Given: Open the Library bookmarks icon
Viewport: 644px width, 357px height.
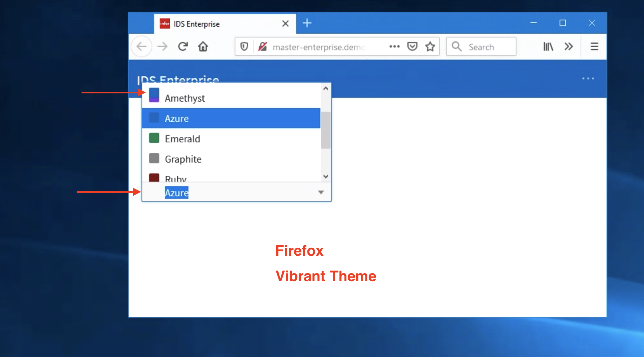Looking at the screenshot, I should [548, 47].
